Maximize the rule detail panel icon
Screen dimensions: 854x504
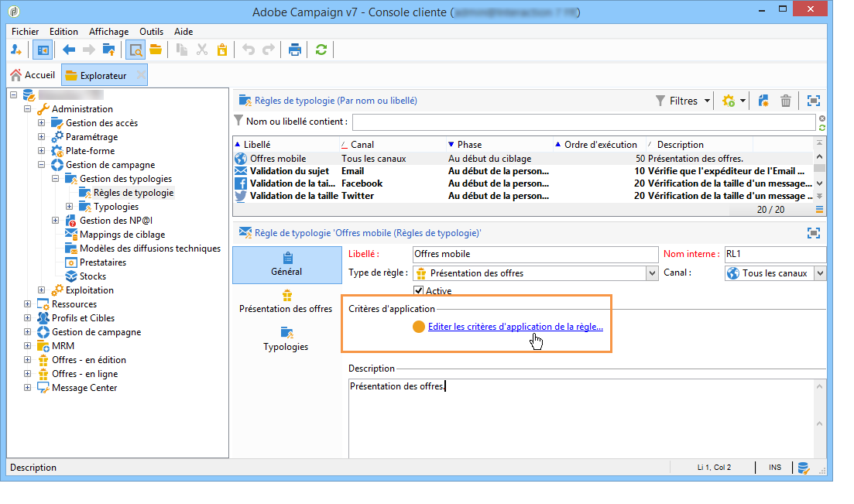pos(814,233)
